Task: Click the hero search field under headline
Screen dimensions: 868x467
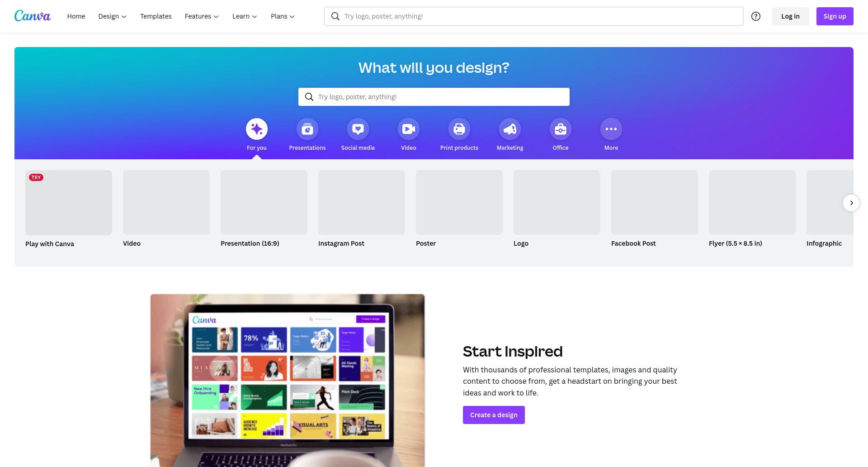Action: (434, 97)
